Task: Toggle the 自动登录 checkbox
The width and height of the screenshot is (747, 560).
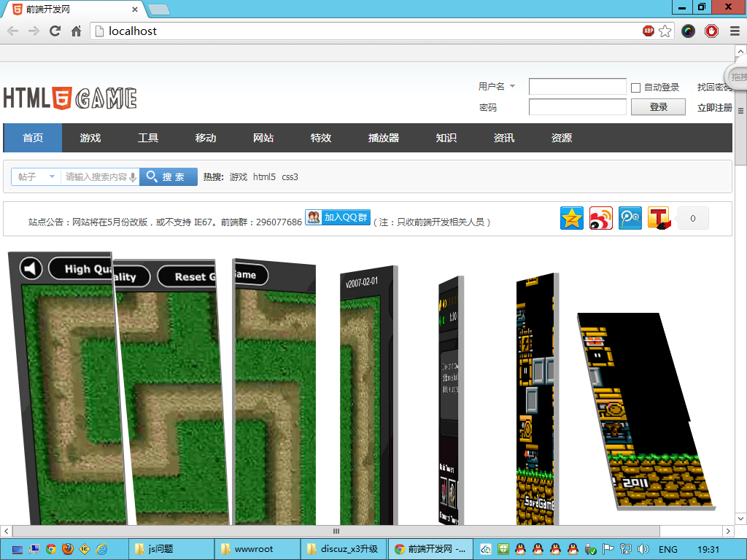Action: coord(635,87)
